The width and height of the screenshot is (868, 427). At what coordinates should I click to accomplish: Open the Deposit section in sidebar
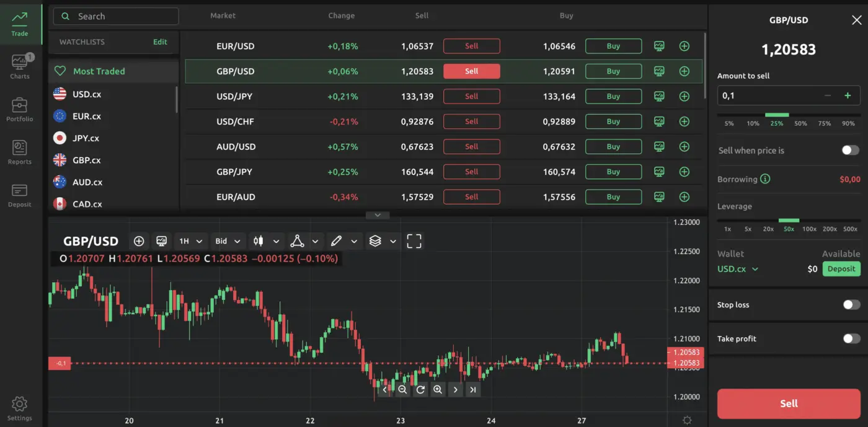click(20, 195)
